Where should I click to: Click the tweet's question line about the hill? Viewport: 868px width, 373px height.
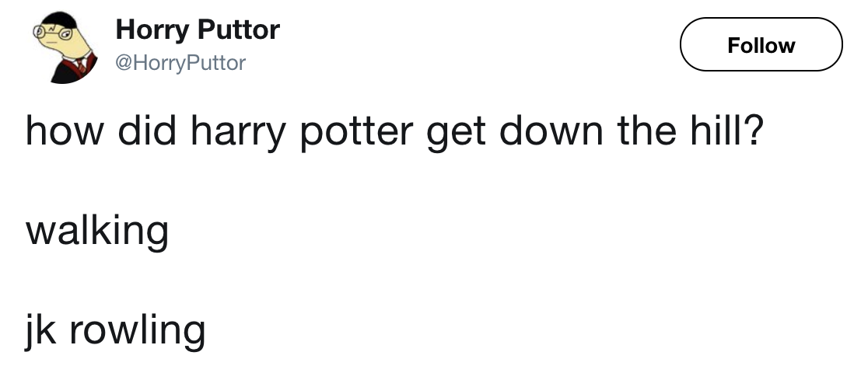pos(394,132)
